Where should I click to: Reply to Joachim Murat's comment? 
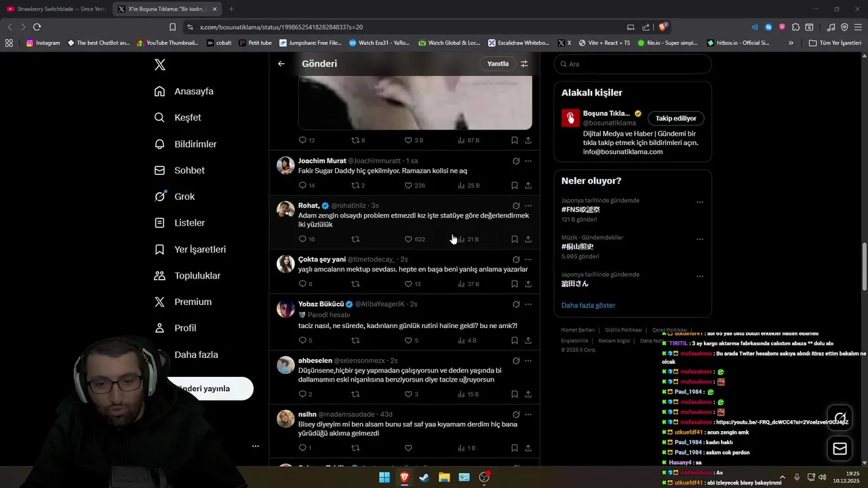(307, 185)
